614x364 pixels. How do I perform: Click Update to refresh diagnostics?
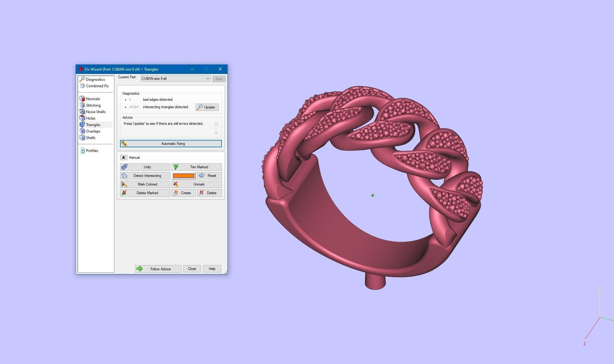(207, 107)
